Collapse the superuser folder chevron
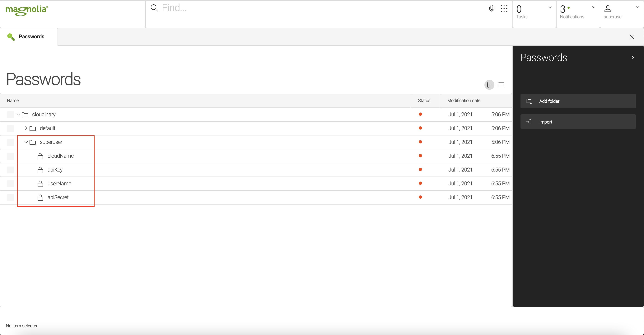 [26, 142]
